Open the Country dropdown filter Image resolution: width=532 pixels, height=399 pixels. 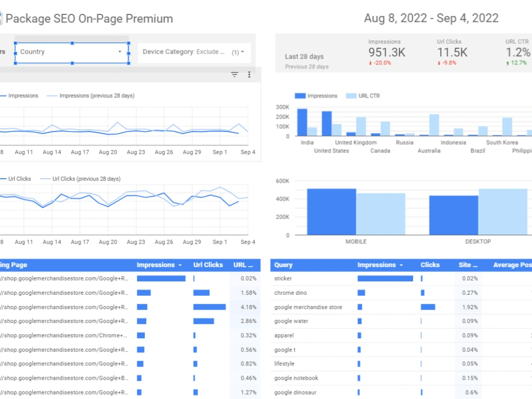72,53
